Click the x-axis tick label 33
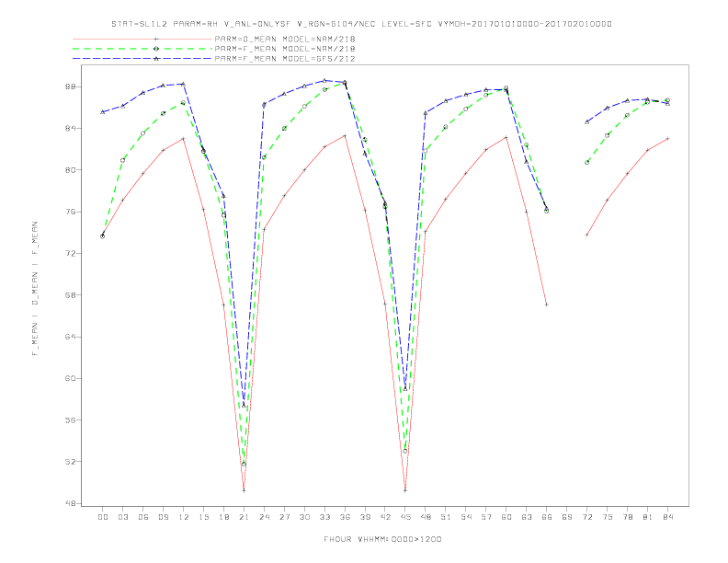Screen dimensions: 728x563 (324, 517)
